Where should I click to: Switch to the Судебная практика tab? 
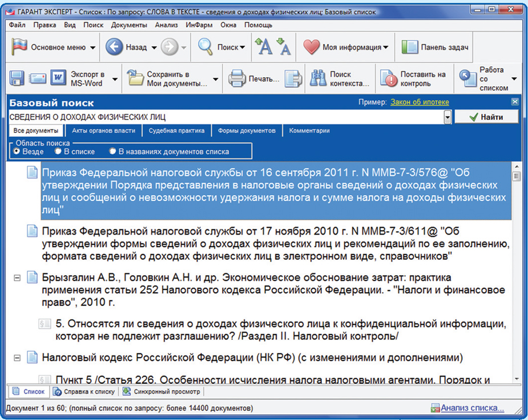[x=176, y=131]
